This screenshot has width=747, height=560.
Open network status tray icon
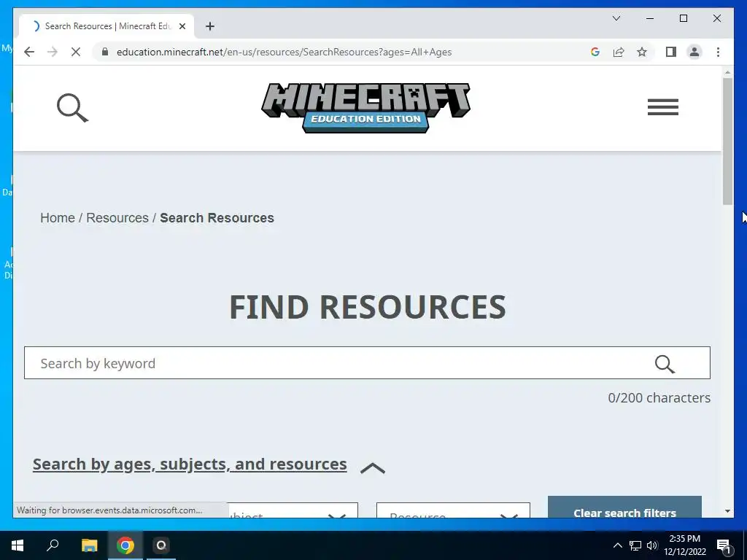(635, 545)
